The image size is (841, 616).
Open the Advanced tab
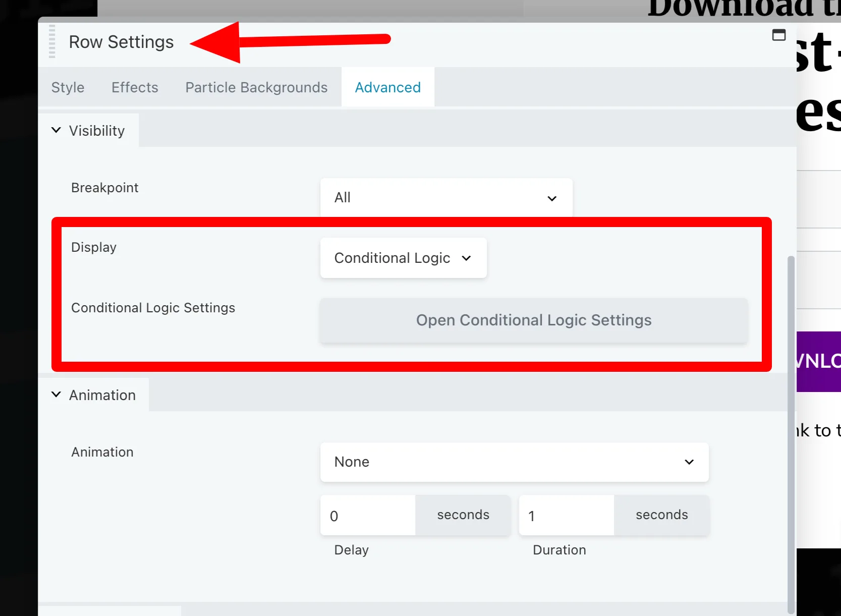(387, 87)
